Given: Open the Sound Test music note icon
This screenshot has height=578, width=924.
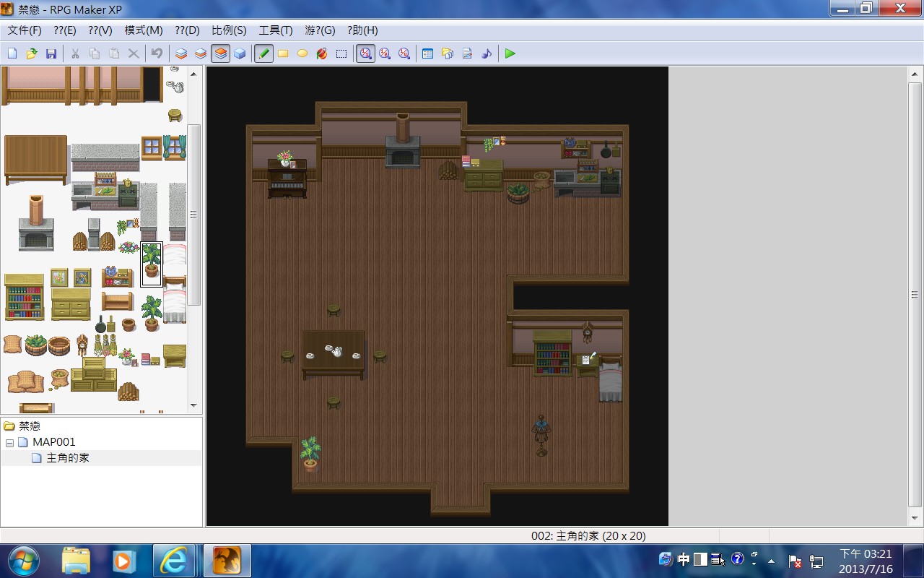Looking at the screenshot, I should click(x=486, y=53).
